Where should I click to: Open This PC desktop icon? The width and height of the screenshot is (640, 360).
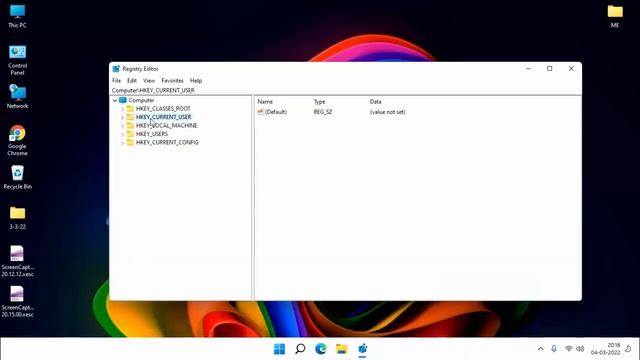17,16
